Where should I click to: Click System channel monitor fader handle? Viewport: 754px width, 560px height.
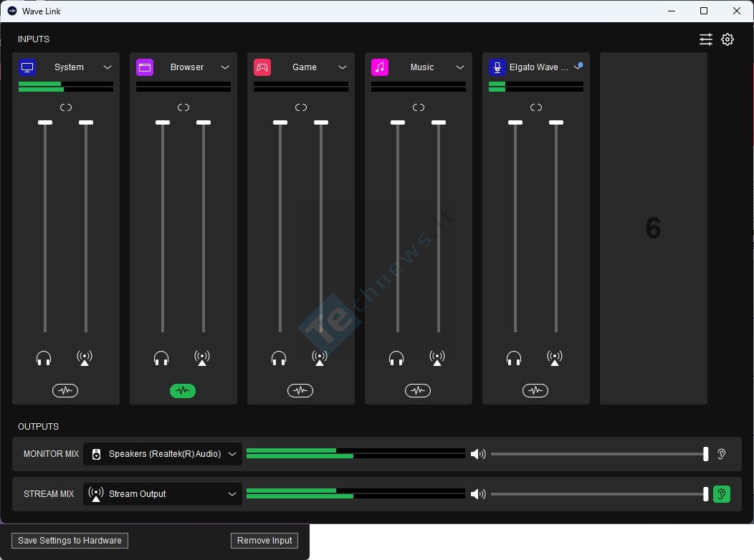click(45, 122)
